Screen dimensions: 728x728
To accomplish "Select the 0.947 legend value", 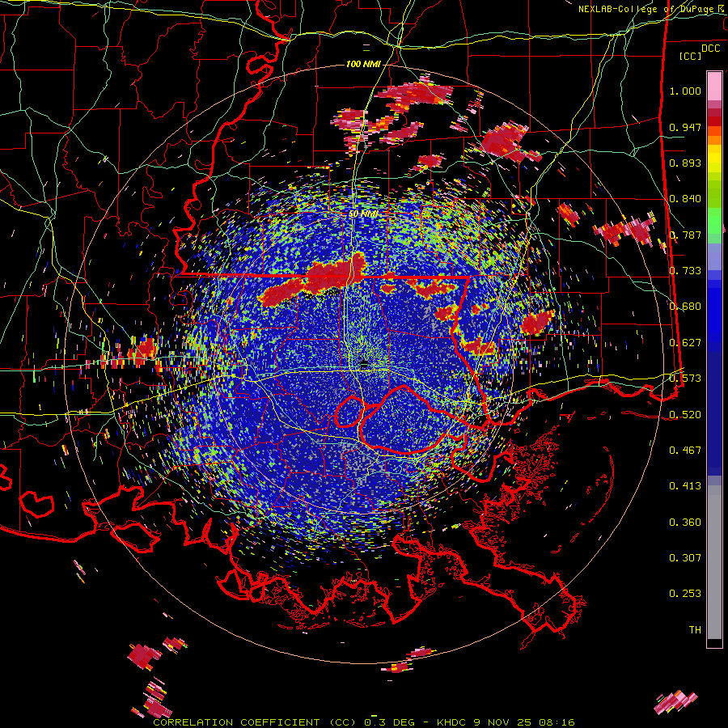I will point(685,127).
